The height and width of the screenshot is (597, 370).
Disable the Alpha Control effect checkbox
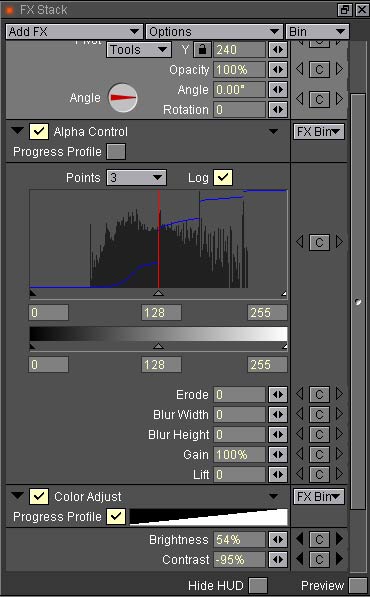pos(39,132)
